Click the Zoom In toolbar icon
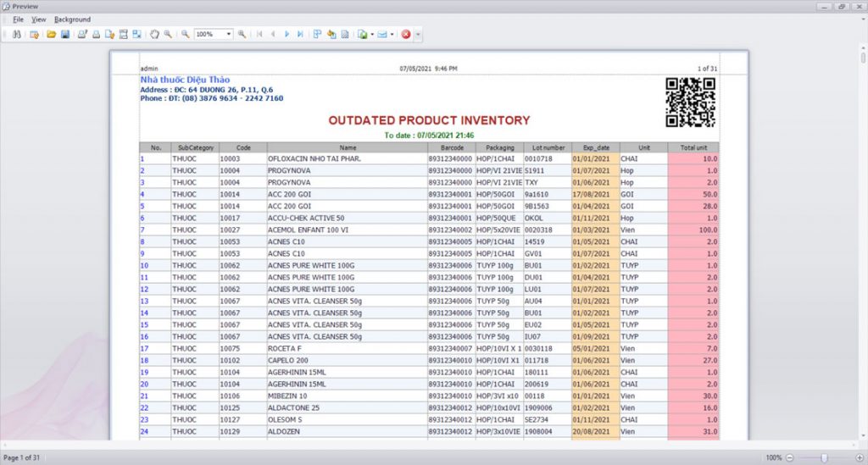Viewport: 868px width, 465px height. (242, 34)
